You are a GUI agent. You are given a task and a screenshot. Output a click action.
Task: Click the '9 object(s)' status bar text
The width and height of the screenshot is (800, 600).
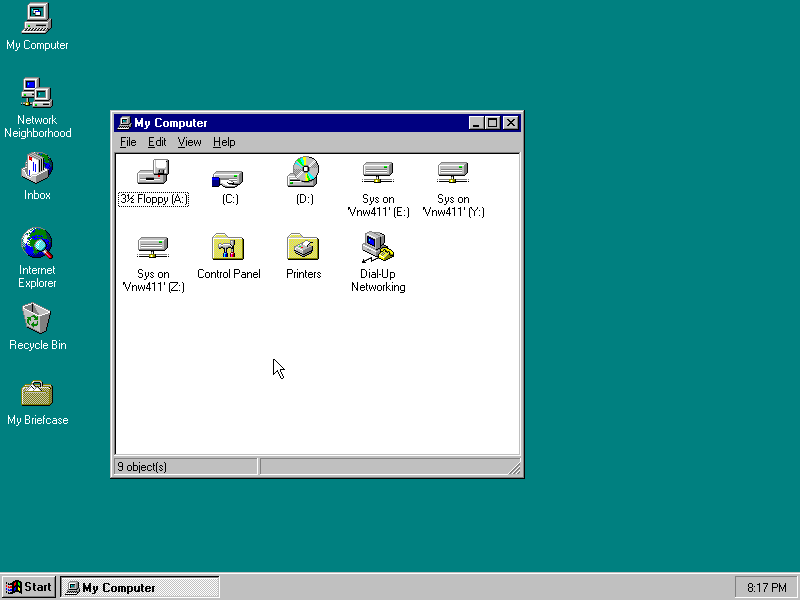142,467
